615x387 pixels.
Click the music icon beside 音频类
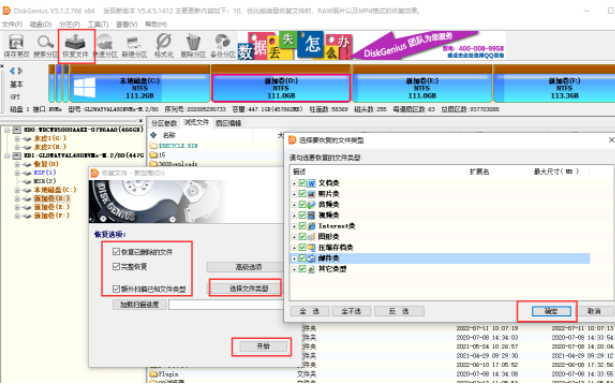coord(311,204)
